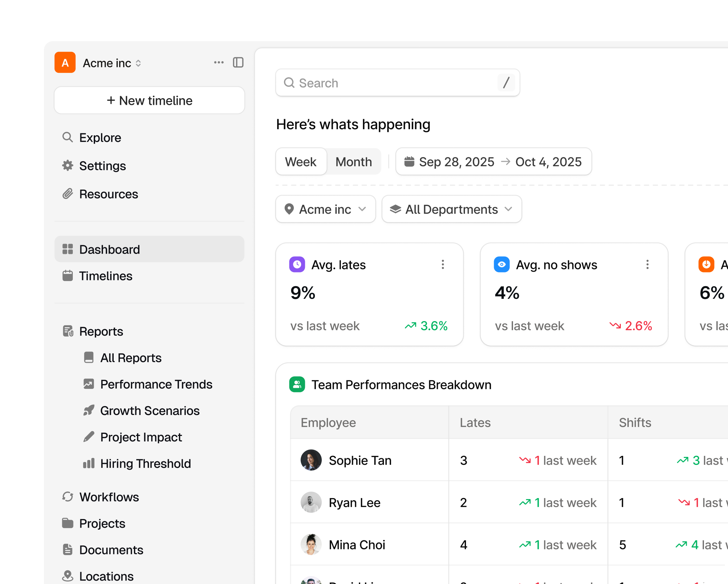Open the three-dot workspace menu
Image resolution: width=728 pixels, height=584 pixels.
click(x=219, y=63)
